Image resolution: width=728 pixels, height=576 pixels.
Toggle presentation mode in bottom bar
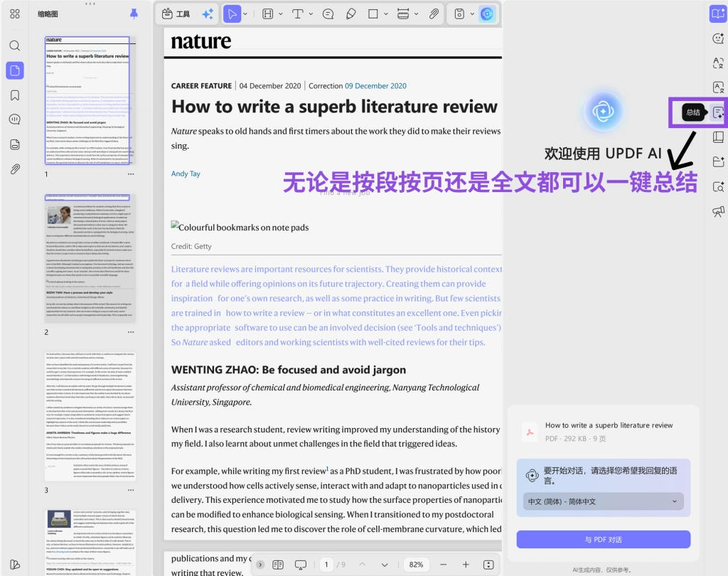[301, 565]
